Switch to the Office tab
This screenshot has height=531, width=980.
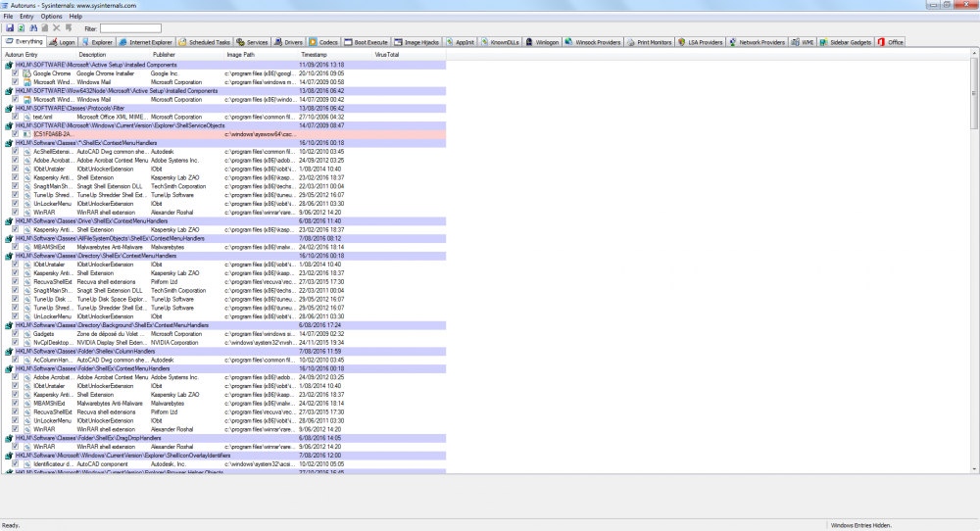891,42
